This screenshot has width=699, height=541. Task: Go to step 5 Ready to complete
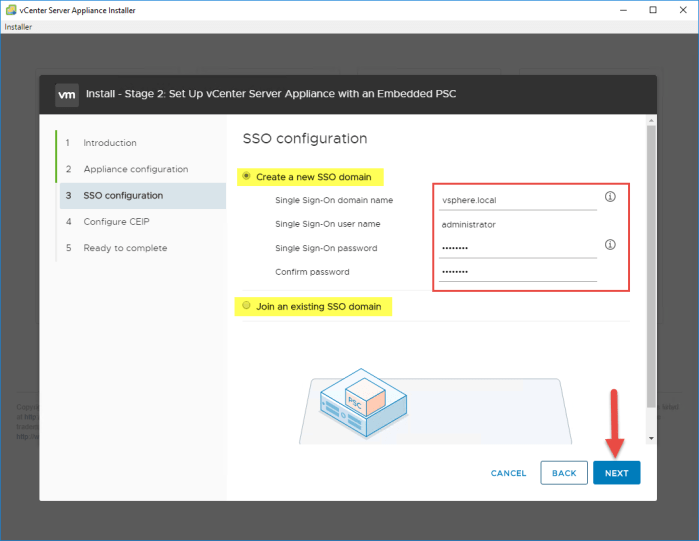tap(125, 248)
